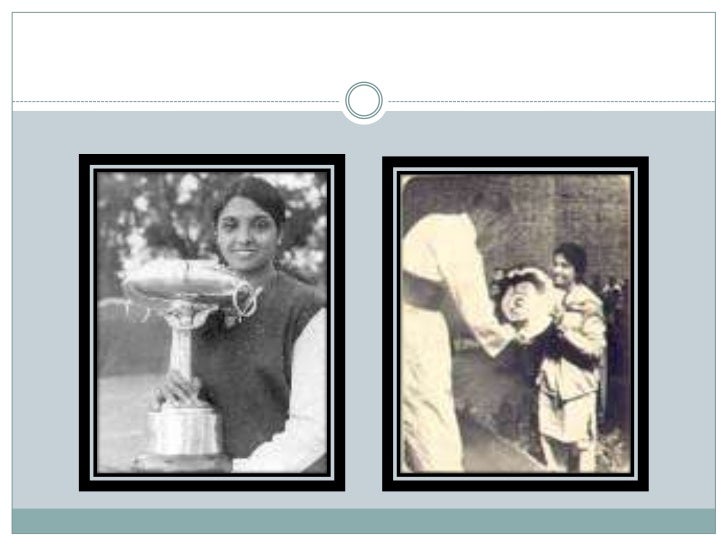728x546 pixels.
Task: Click the white sleeve in left photo
Action: (x=297, y=395)
